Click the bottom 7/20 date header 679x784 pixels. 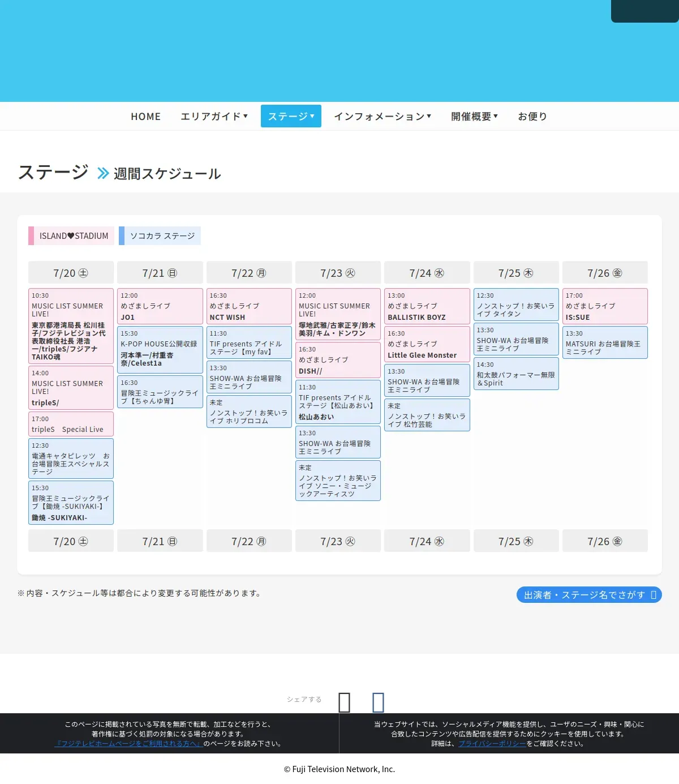[x=71, y=541]
